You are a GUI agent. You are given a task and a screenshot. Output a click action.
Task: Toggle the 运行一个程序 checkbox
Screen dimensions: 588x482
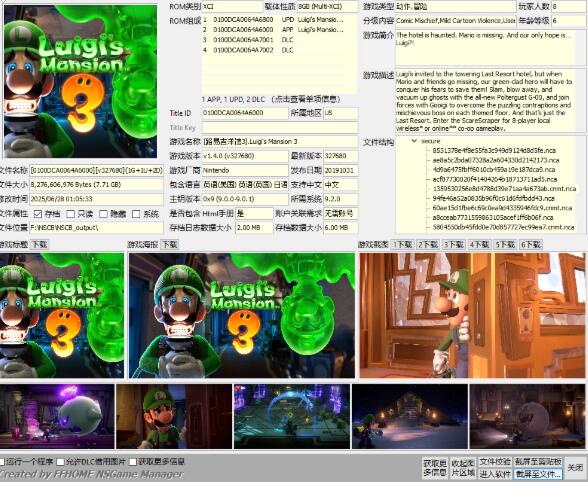tap(2, 461)
